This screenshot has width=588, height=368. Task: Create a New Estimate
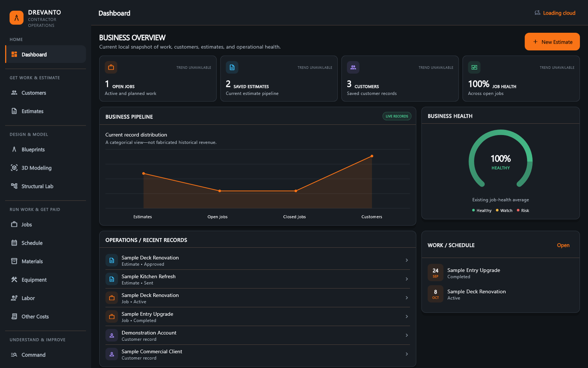[552, 42]
